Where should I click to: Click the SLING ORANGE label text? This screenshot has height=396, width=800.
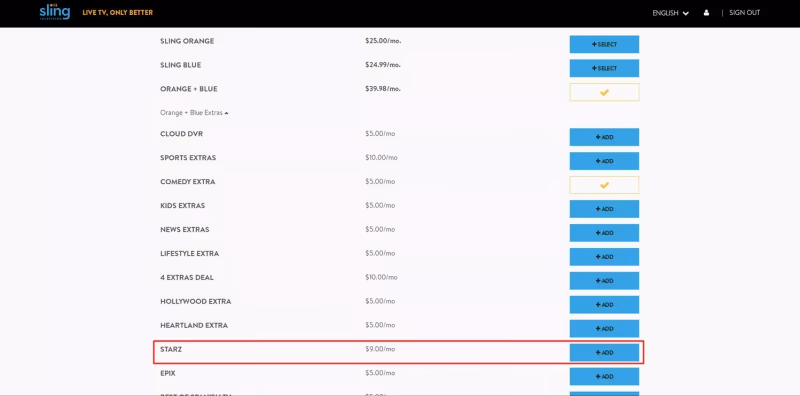click(187, 41)
